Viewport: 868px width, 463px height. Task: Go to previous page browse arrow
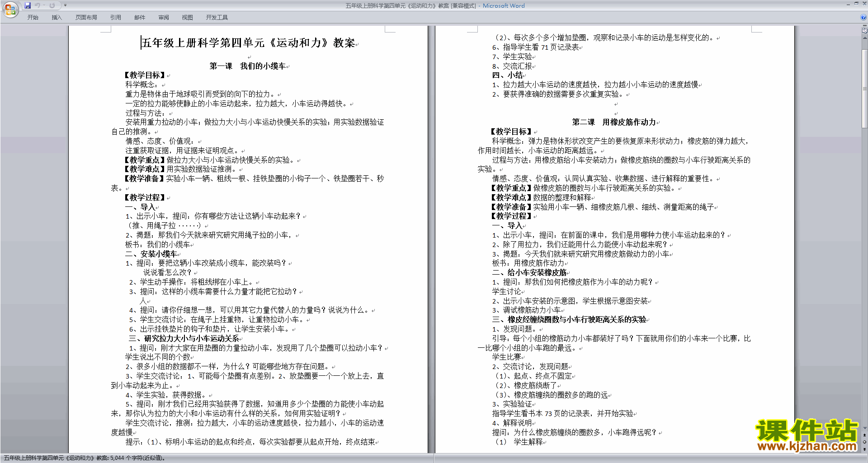865,435
